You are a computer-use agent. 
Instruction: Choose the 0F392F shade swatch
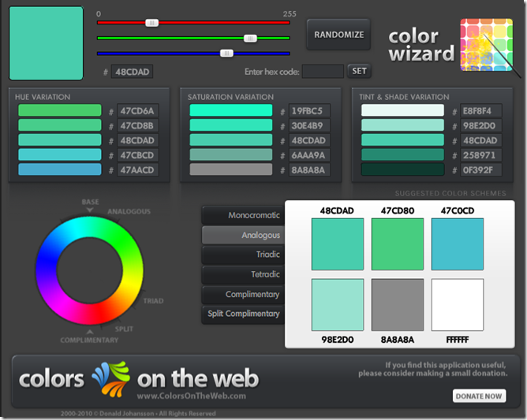(402, 169)
